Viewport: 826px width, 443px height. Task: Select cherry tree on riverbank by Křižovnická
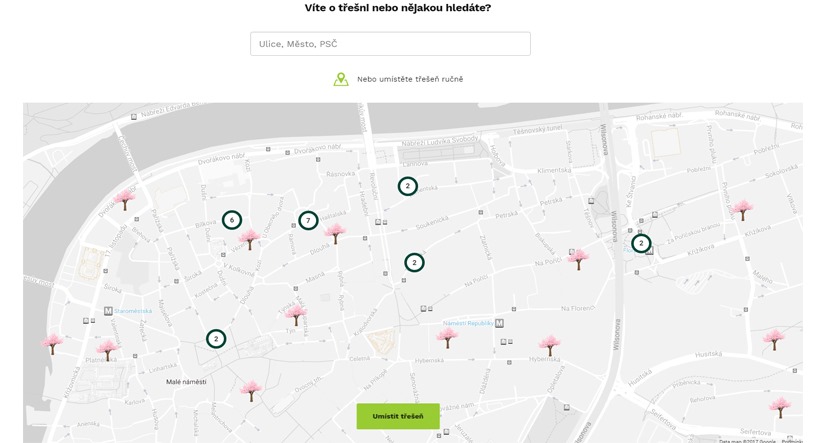pos(52,344)
